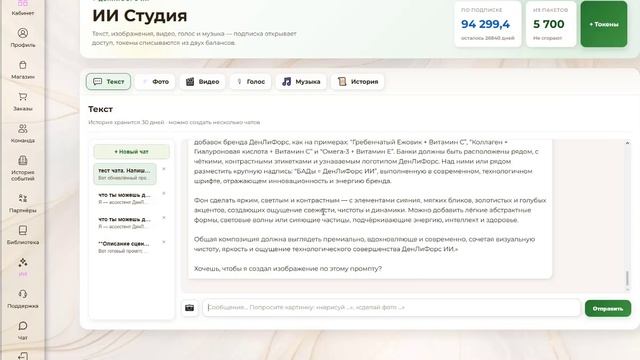Switch to the Видео tab
This screenshot has width=640, height=360.
point(202,82)
